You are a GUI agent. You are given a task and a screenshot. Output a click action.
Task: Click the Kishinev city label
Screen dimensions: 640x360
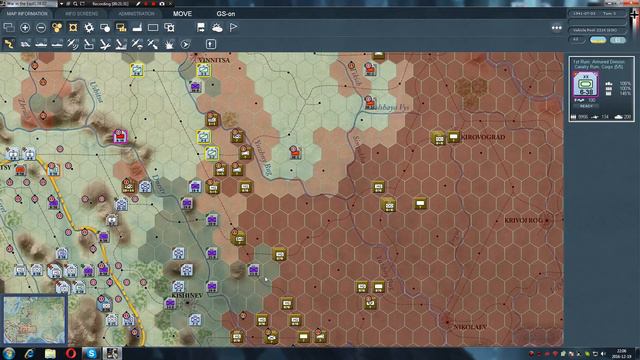click(x=187, y=296)
